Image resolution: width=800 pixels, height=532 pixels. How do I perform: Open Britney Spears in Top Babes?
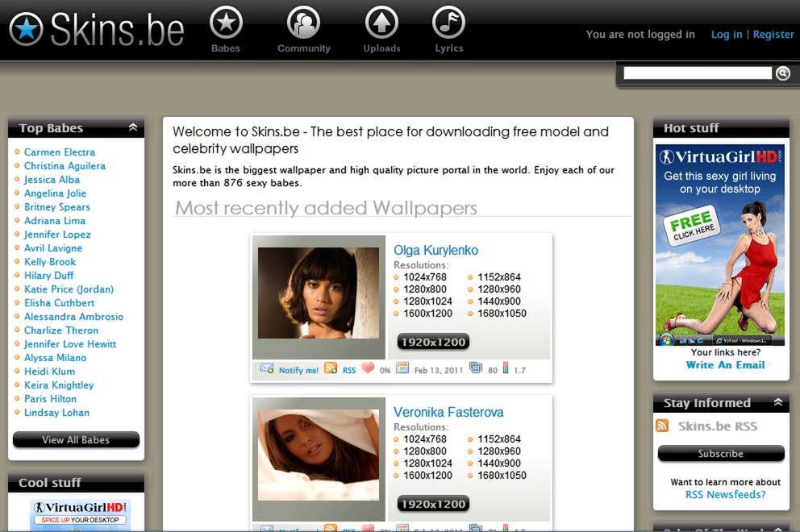click(57, 207)
